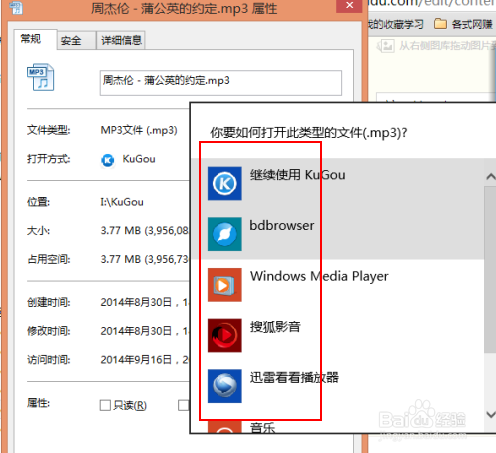The width and height of the screenshot is (496, 453).
Task: Click the browser address bar URL
Action: [432, 3]
